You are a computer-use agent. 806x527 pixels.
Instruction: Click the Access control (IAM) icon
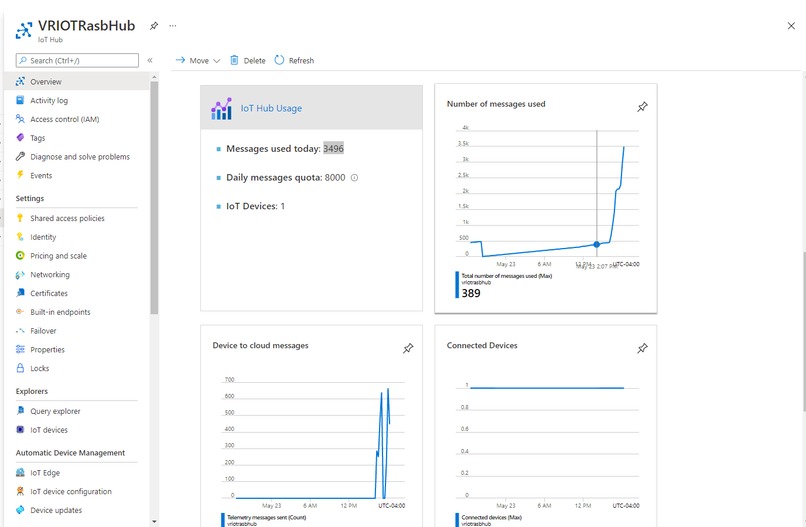point(20,119)
